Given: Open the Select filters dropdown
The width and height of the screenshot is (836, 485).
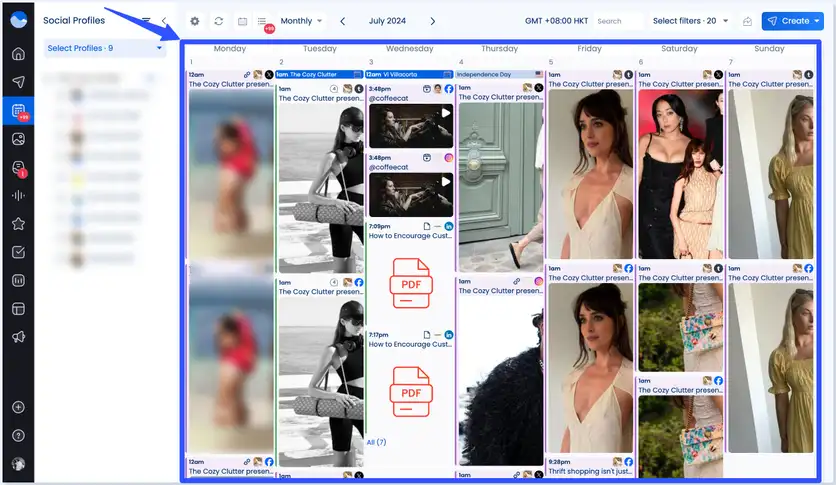Looking at the screenshot, I should [691, 21].
